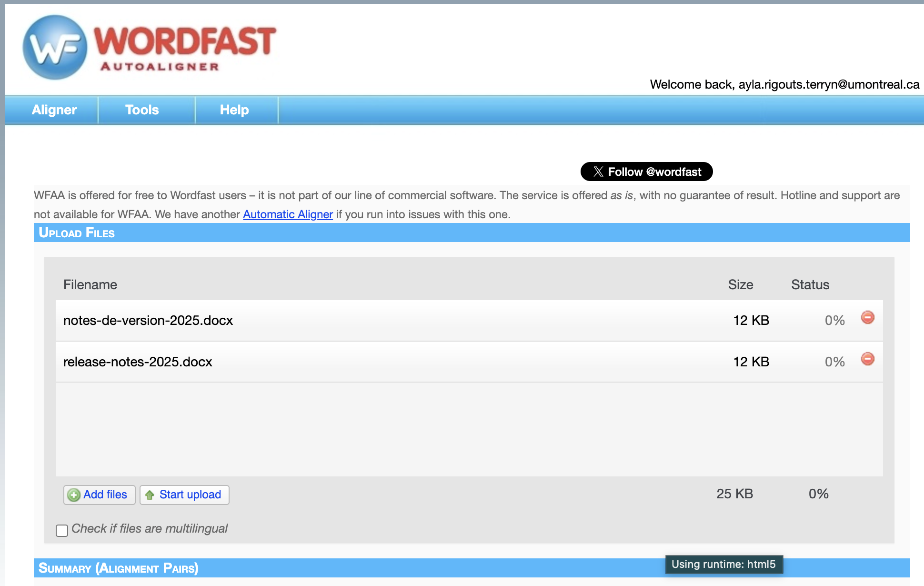
Task: Enable the multilingual files checkbox
Action: pos(62,530)
